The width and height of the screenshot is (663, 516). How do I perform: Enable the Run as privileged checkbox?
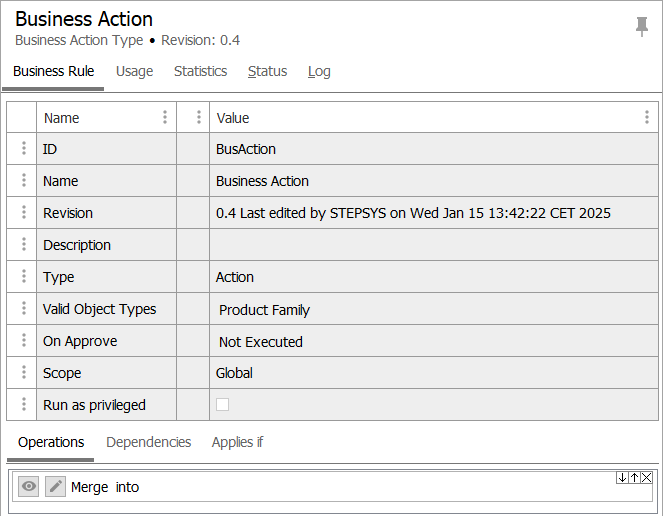click(223, 405)
